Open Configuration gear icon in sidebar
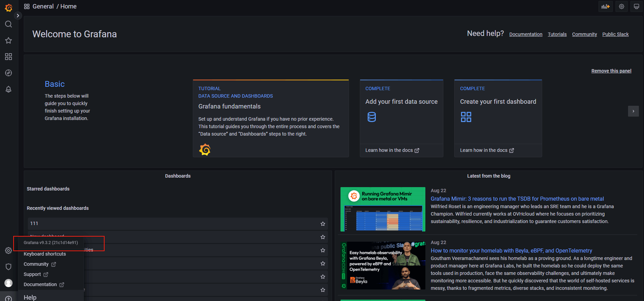 click(8, 250)
